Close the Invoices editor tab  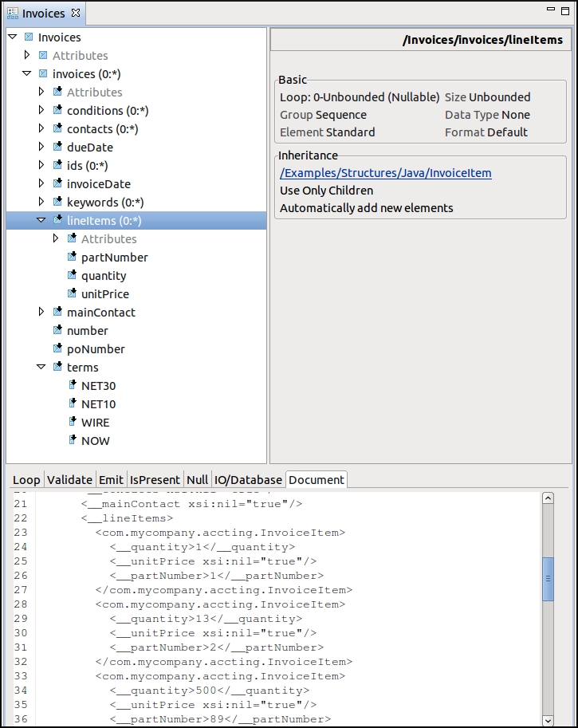[x=76, y=13]
